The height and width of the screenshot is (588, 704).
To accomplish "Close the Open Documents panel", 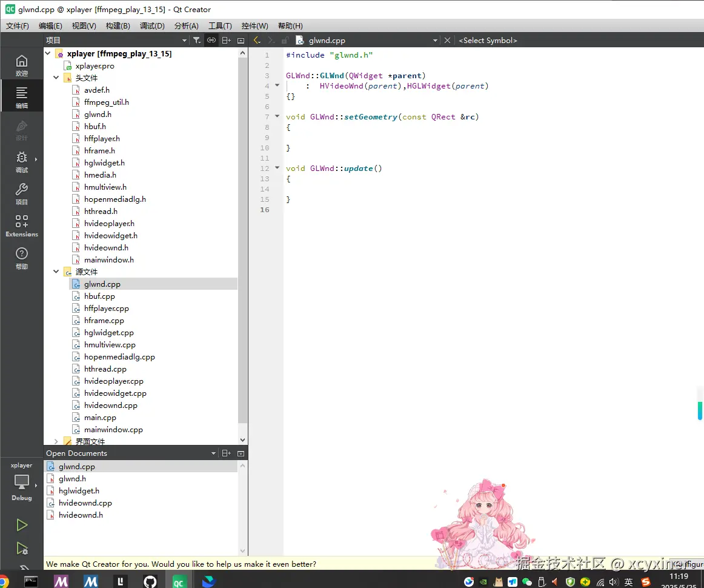I will click(x=241, y=453).
